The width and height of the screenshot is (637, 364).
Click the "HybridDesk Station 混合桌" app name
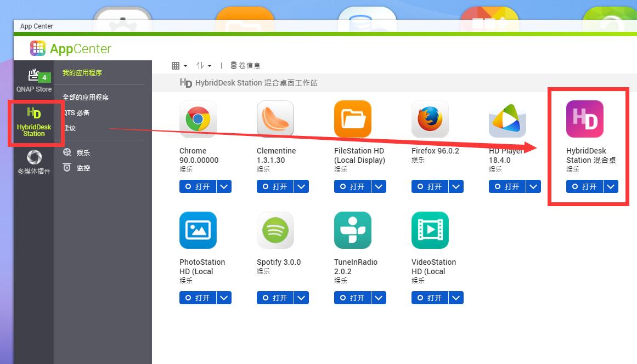(591, 156)
